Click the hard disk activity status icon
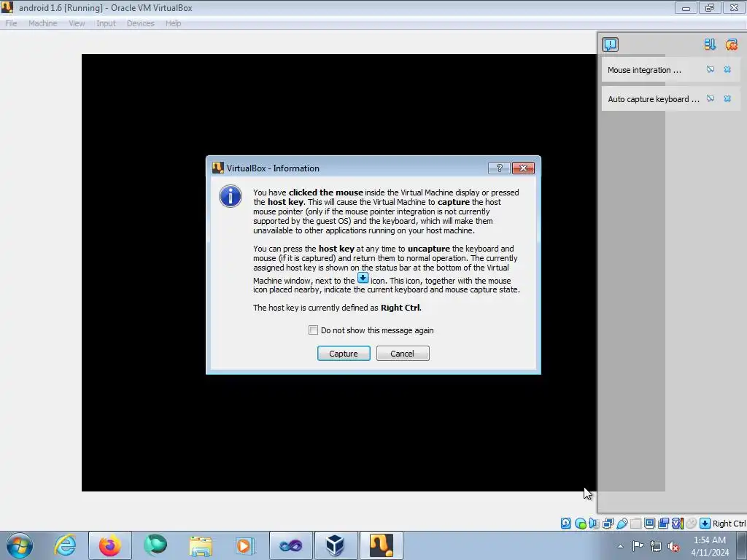The image size is (747, 560). coord(565,524)
